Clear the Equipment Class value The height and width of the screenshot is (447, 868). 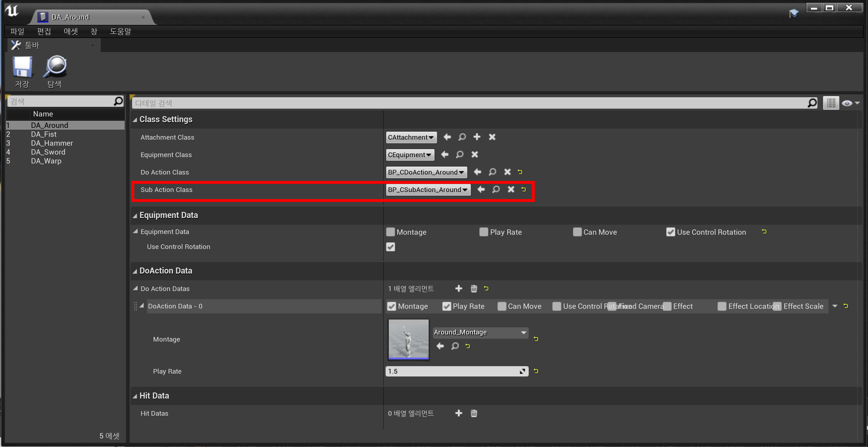[x=475, y=155]
